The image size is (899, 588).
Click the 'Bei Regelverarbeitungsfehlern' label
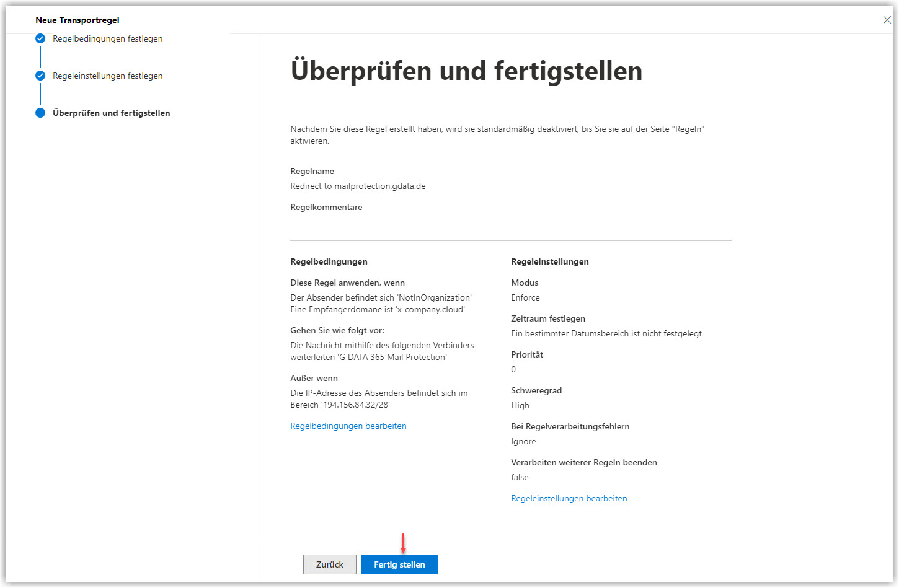point(570,426)
